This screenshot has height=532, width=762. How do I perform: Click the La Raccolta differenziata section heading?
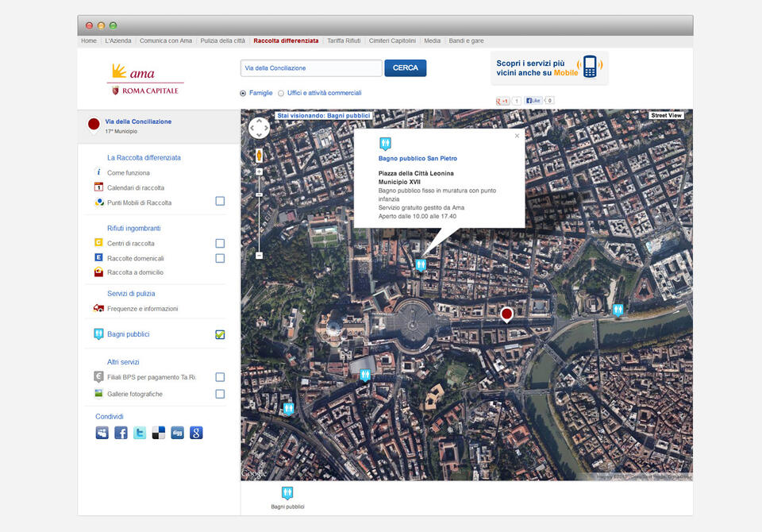(144, 157)
